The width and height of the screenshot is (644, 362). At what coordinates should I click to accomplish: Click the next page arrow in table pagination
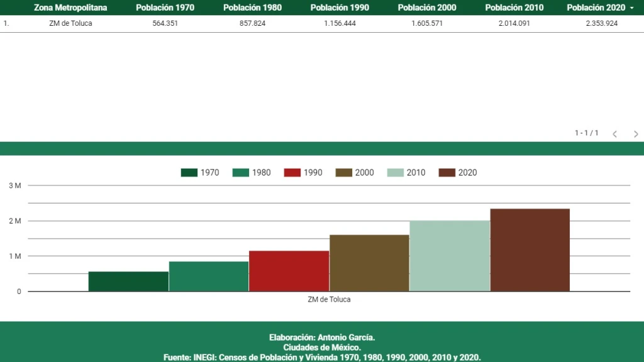tap(636, 134)
